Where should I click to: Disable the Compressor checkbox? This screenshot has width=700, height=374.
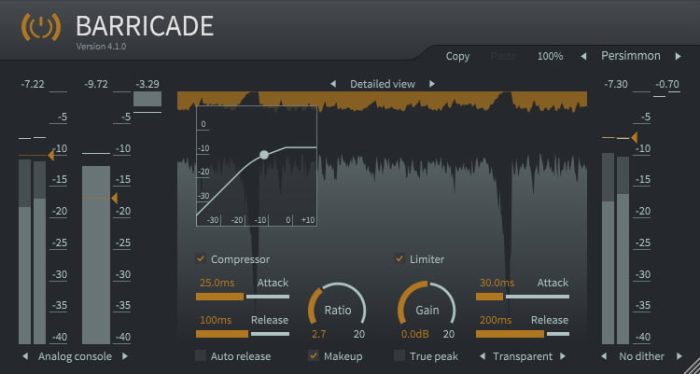201,259
